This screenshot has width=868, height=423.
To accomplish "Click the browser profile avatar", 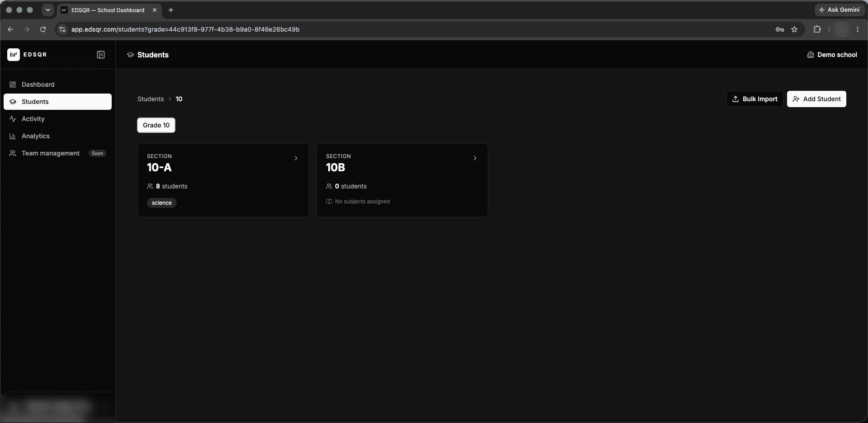I will pos(841,29).
